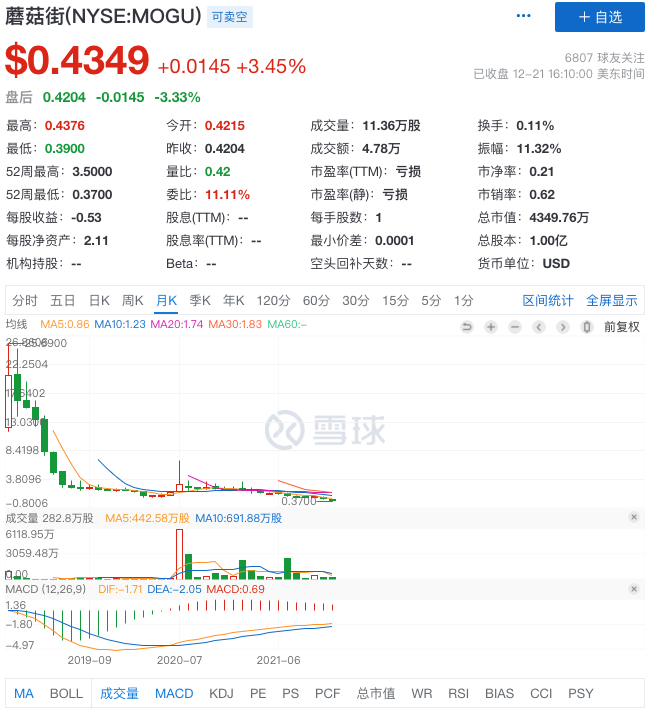
Task: Toggle the KDJ indicator
Action: [221, 694]
